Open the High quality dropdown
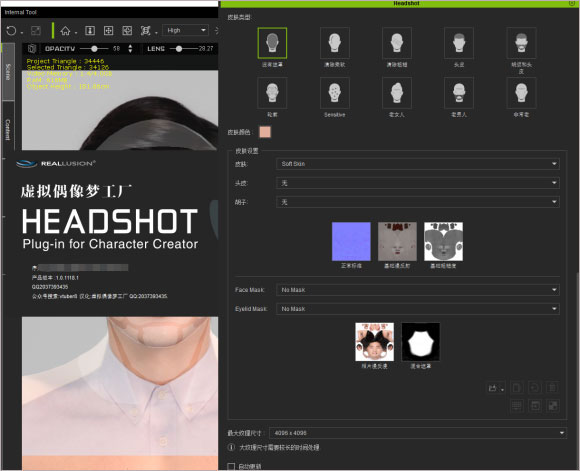The height and width of the screenshot is (471, 580). [x=186, y=30]
